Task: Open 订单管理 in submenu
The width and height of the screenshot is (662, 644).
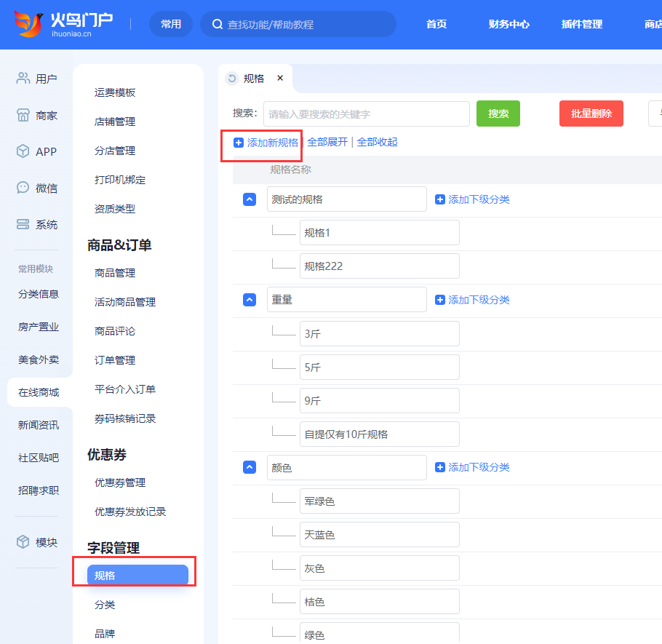Action: tap(115, 360)
